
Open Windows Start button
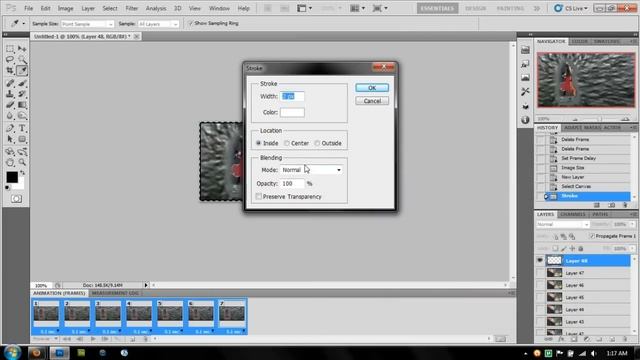[12, 353]
